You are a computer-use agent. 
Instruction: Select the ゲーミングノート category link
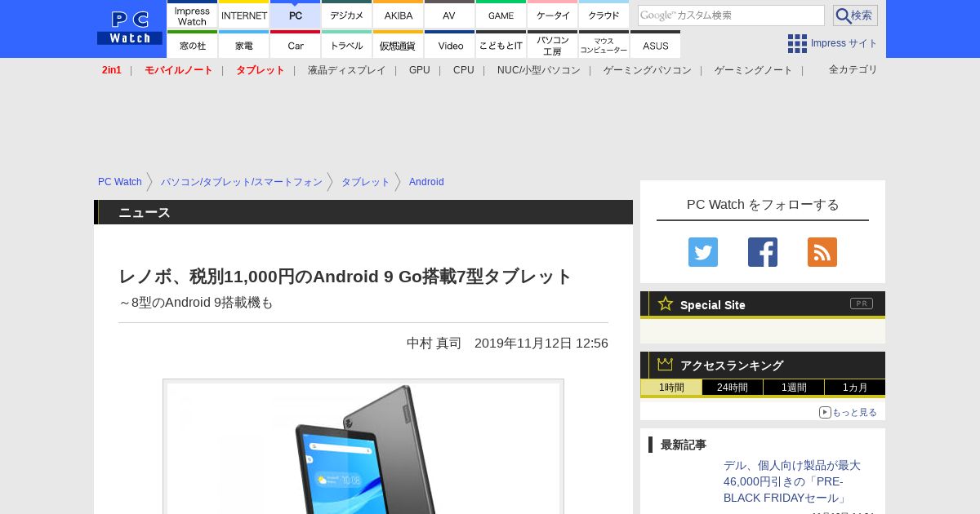pos(754,70)
